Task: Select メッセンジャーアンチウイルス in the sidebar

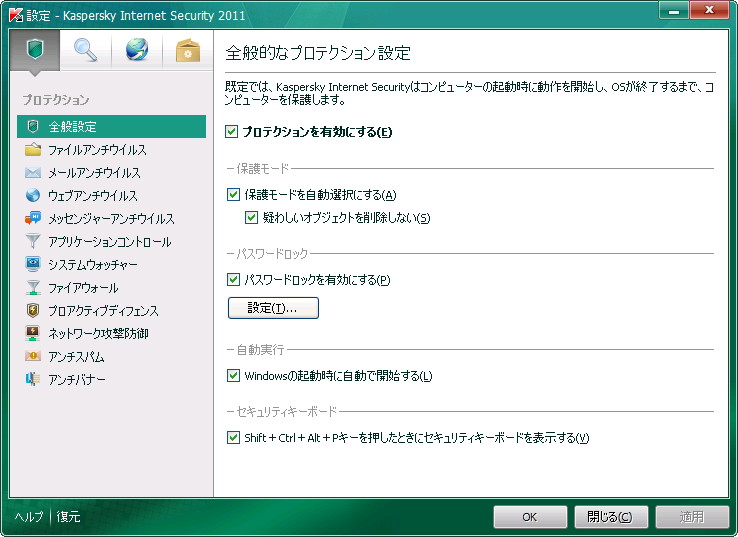Action: (112, 218)
